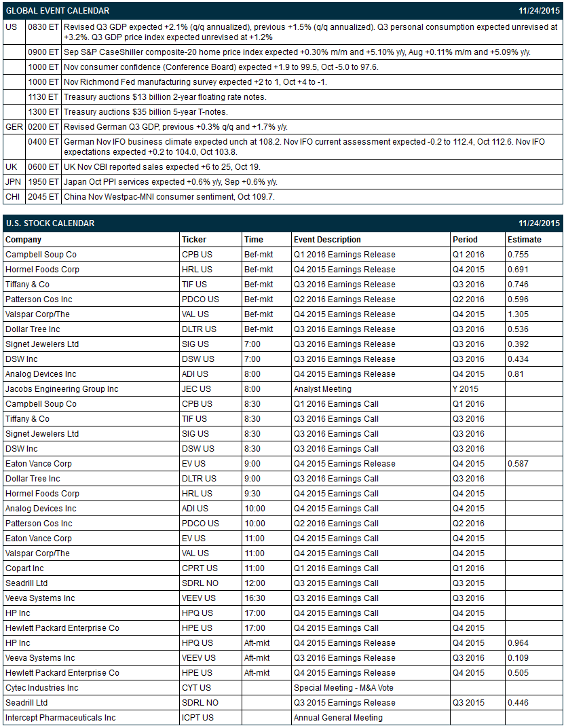Click the Annual General Meeting description
566x728 pixels.
click(338, 718)
